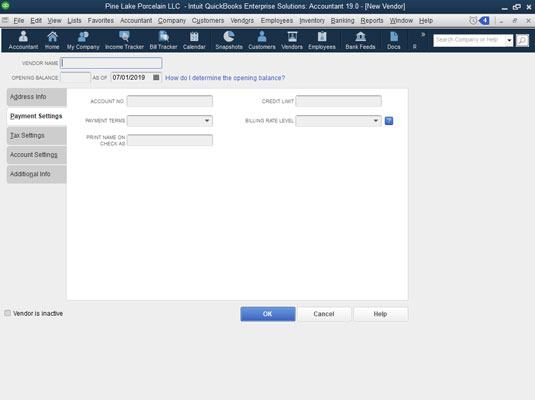Open Vendors center icon

click(x=292, y=40)
